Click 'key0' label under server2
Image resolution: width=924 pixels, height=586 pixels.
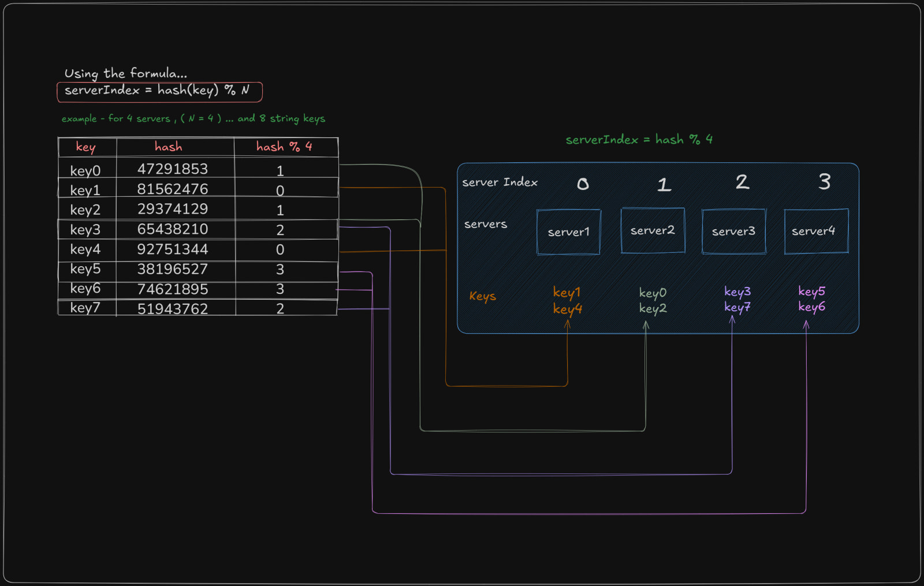pos(653,293)
